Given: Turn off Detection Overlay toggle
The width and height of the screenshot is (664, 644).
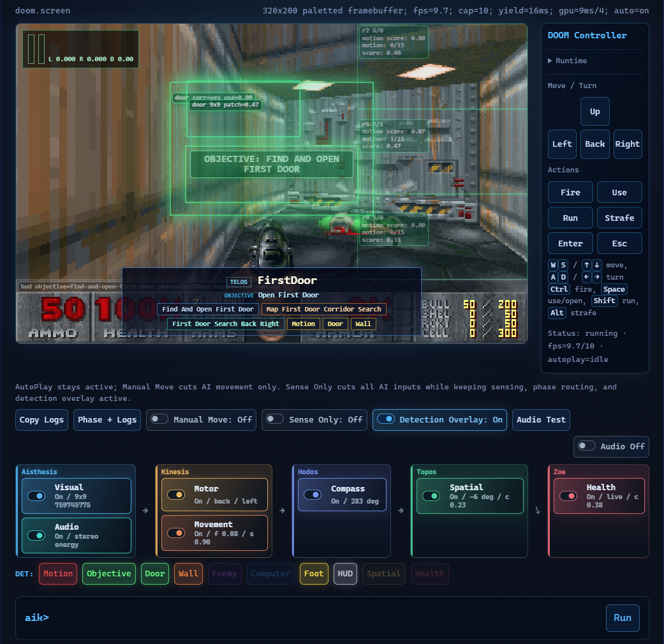Looking at the screenshot, I should (x=386, y=419).
